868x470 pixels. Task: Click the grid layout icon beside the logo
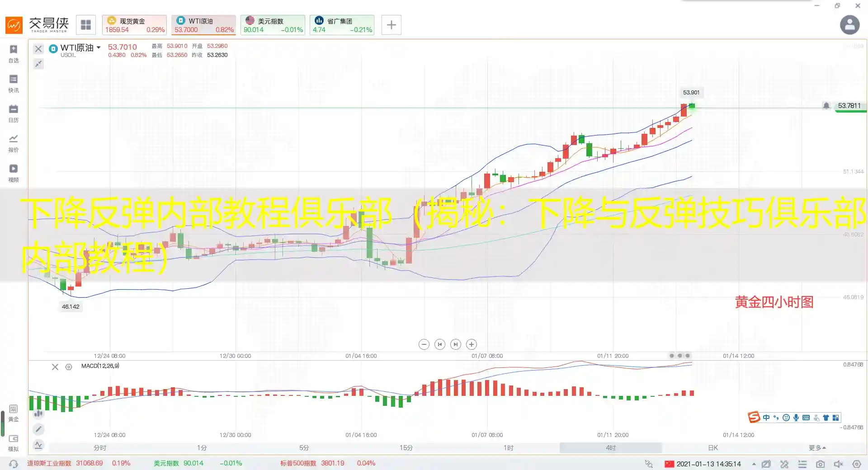click(x=86, y=25)
